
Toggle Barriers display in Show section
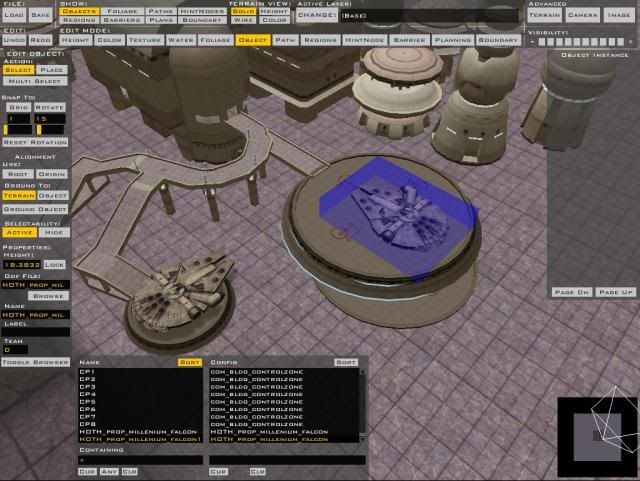coord(122,20)
